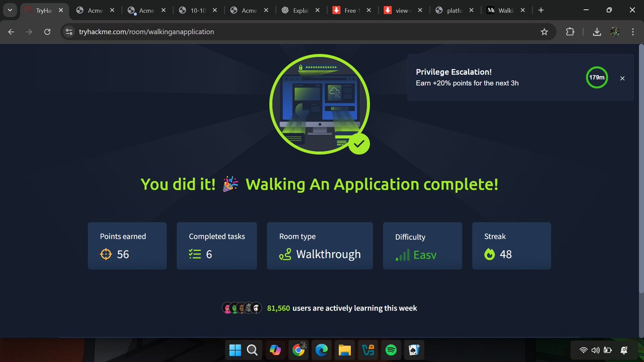Click the 81,560 users count
Viewport: 644px width, 362px height.
[279, 308]
